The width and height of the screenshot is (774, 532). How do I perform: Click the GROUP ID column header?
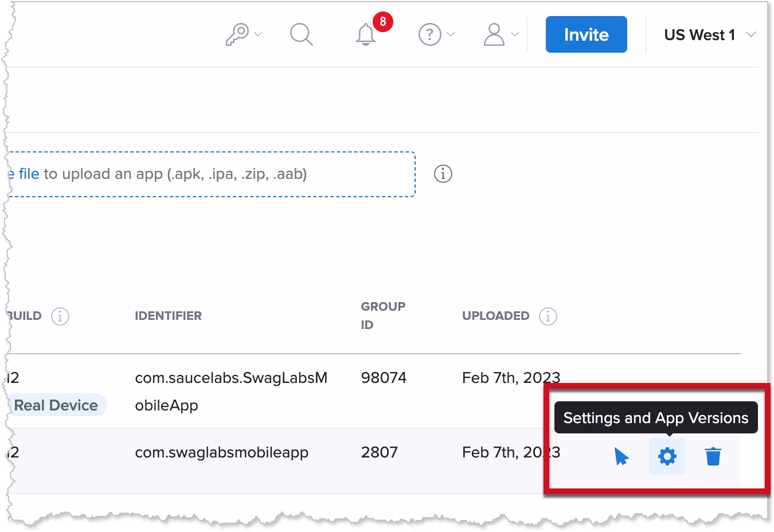(383, 315)
